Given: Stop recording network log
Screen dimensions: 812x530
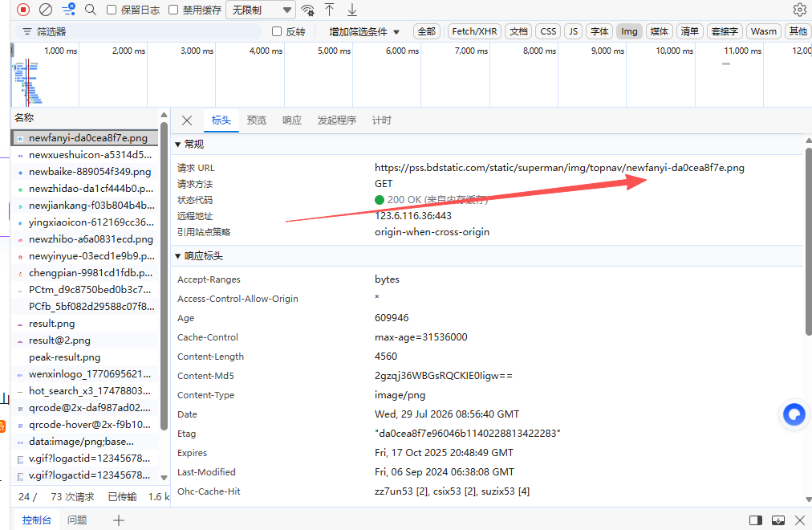Looking at the screenshot, I should point(23,10).
